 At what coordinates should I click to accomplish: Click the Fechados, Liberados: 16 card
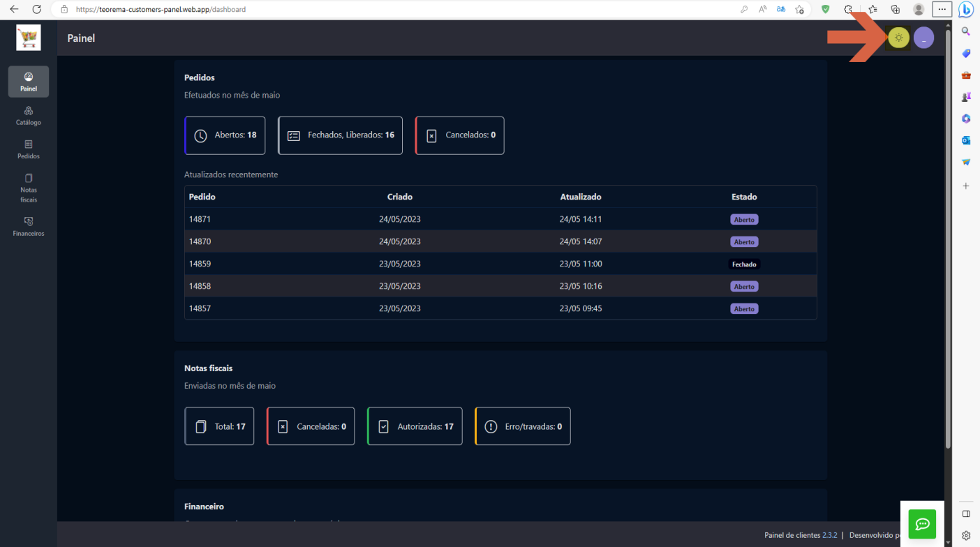(340, 135)
